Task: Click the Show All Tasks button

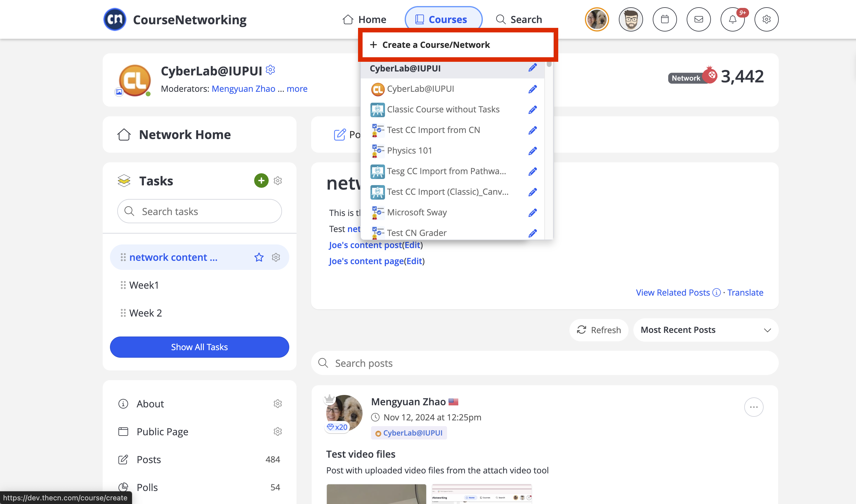Action: pos(199,347)
